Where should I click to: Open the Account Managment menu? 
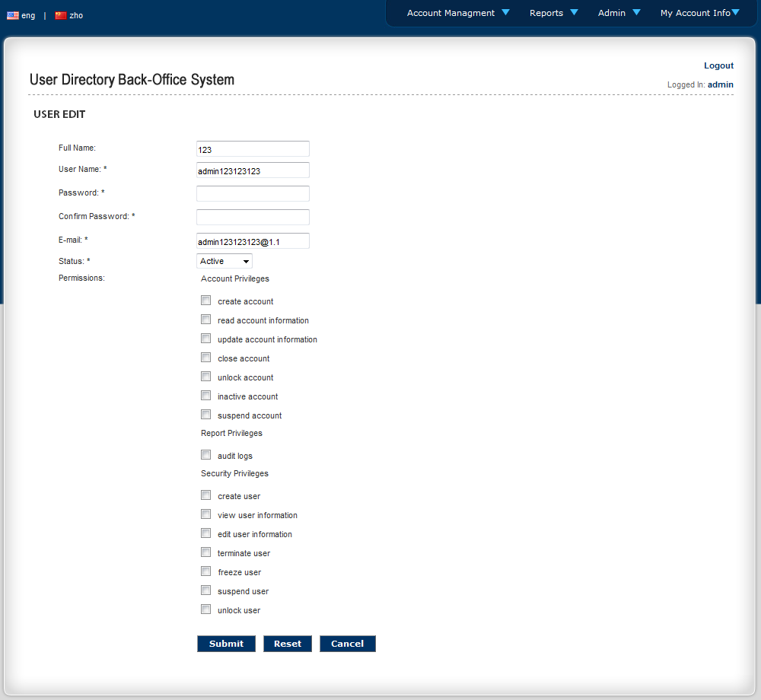[x=451, y=13]
